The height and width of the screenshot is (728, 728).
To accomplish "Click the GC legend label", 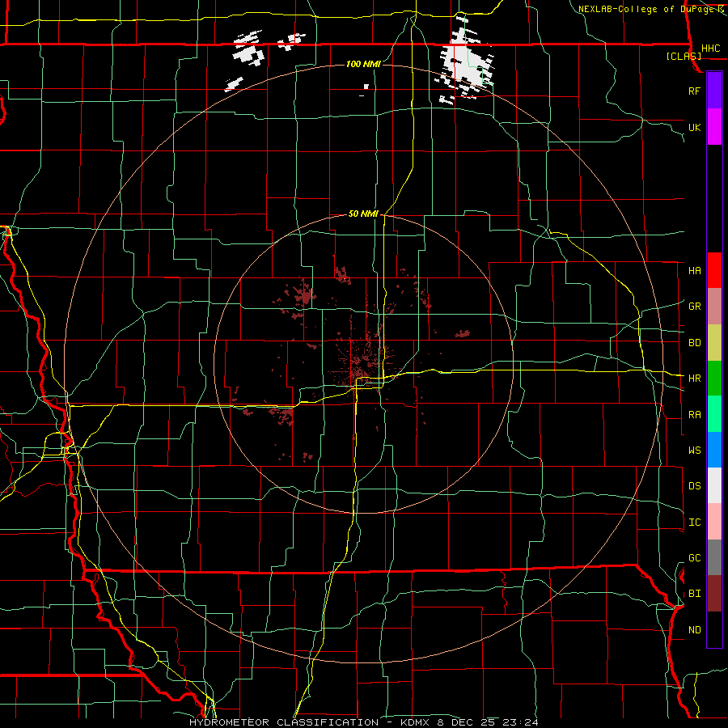I will [694, 558].
